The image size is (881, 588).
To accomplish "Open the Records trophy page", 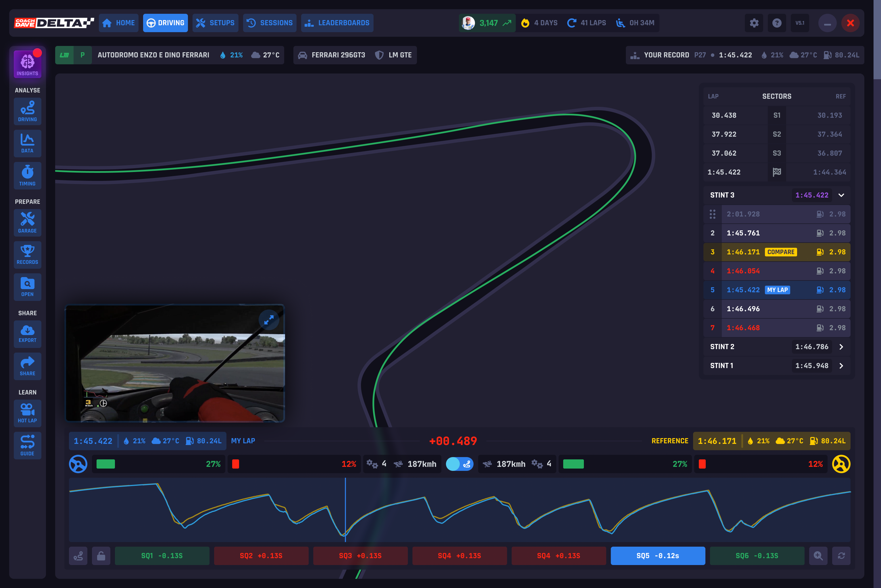I will 27,255.
